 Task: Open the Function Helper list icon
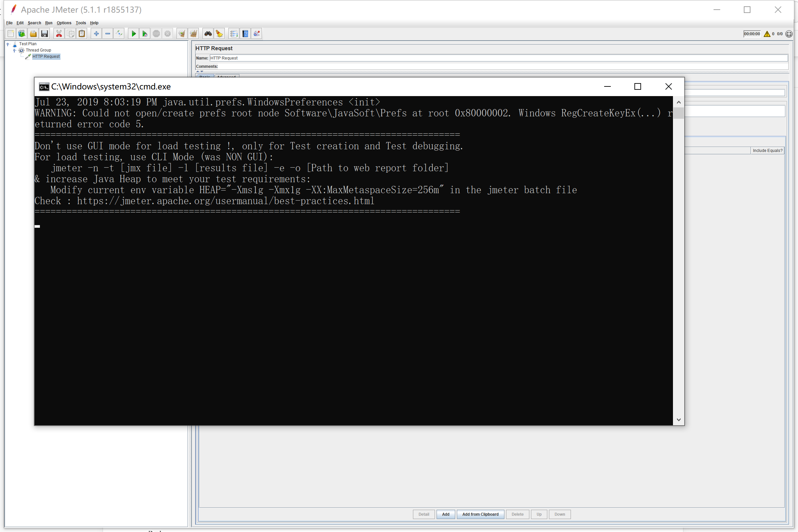click(234, 34)
